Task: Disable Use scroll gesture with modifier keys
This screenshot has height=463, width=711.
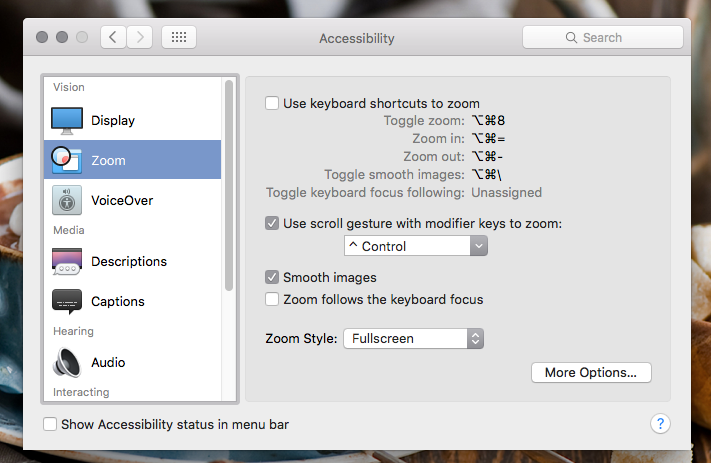Action: [x=272, y=223]
